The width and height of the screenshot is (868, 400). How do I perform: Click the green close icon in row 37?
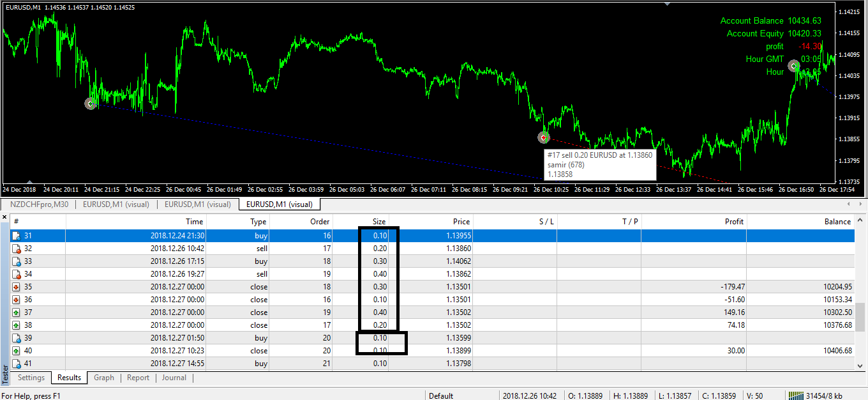point(16,312)
